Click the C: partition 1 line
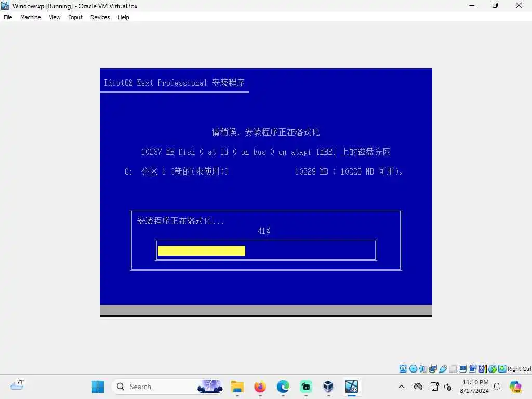The height and width of the screenshot is (399, 532). pyautogui.click(x=176, y=171)
